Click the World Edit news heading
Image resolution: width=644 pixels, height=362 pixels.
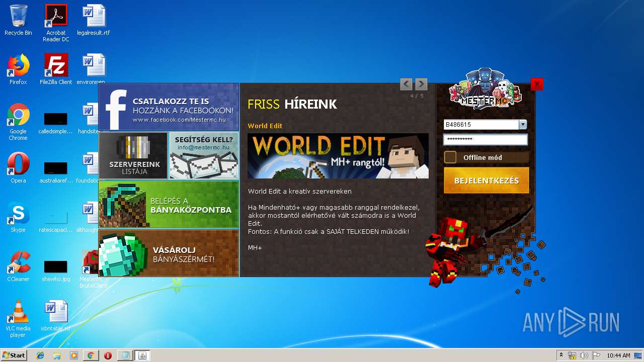(265, 126)
